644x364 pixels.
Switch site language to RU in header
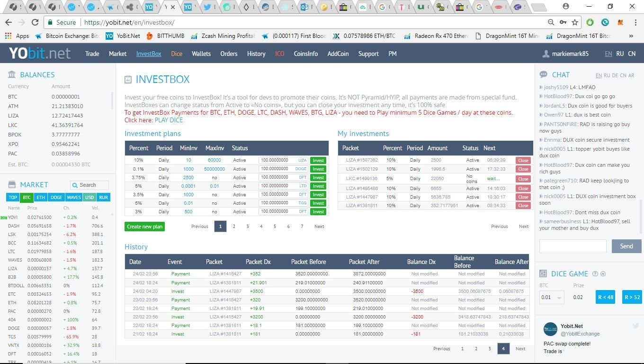[x=620, y=54]
